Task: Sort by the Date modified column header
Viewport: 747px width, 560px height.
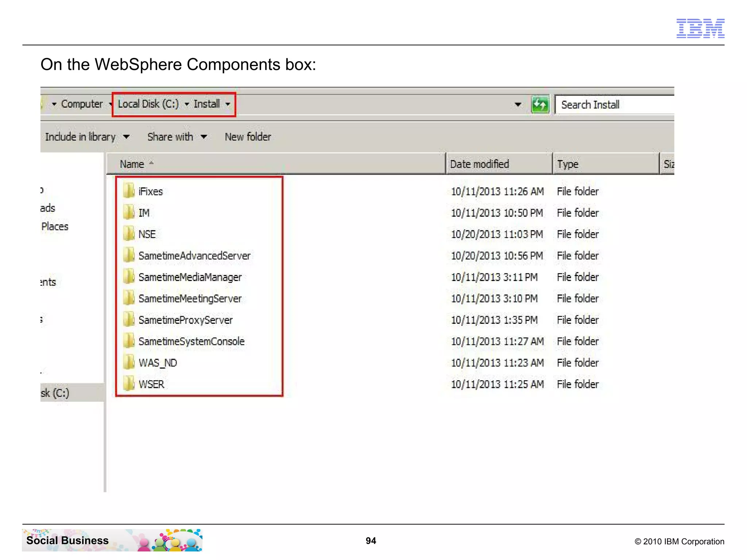Action: (x=499, y=164)
